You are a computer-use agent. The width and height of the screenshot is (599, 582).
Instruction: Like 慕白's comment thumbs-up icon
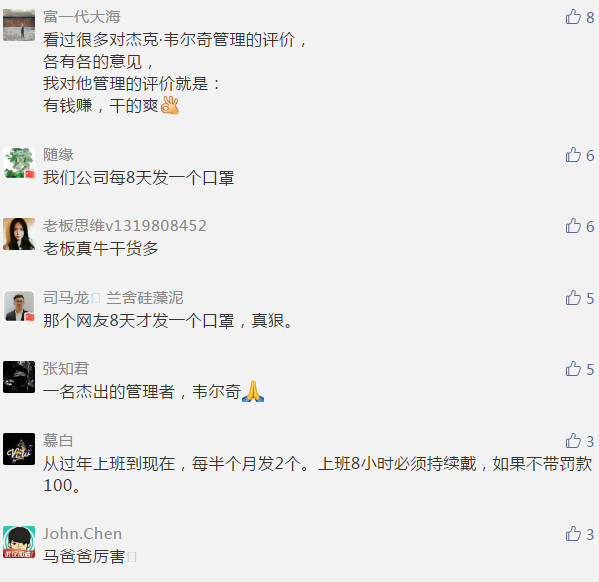tap(573, 441)
